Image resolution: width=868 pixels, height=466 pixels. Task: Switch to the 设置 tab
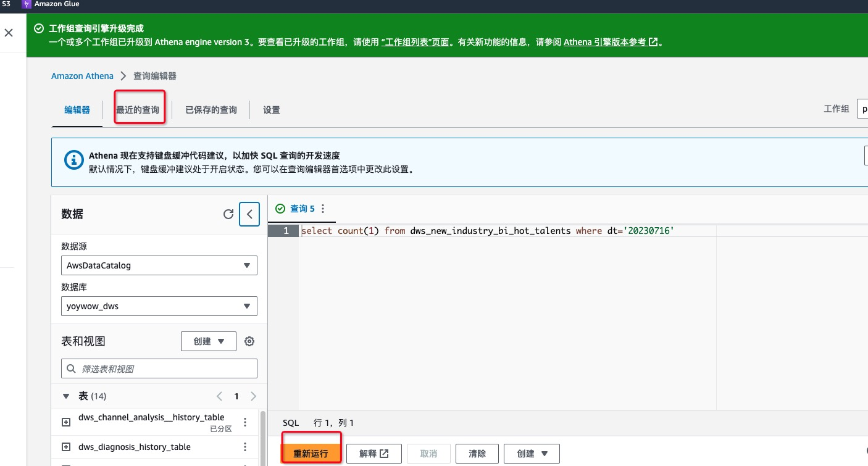272,110
